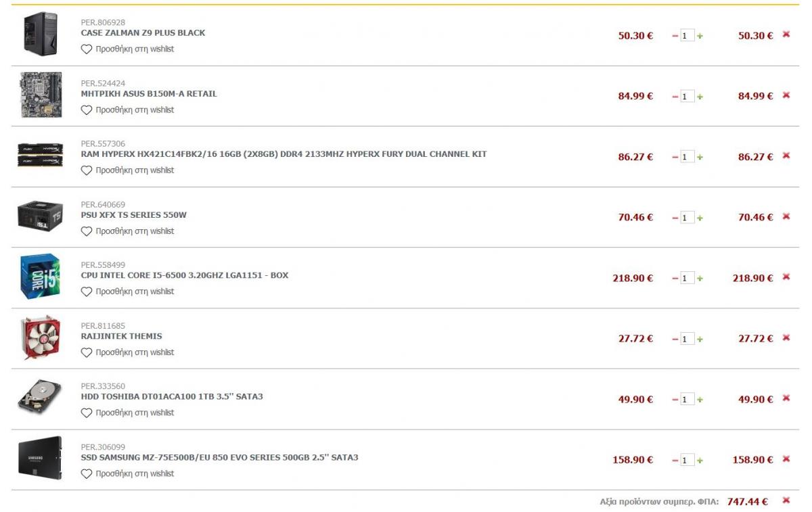Clear whole cart with total row X

tap(786, 501)
